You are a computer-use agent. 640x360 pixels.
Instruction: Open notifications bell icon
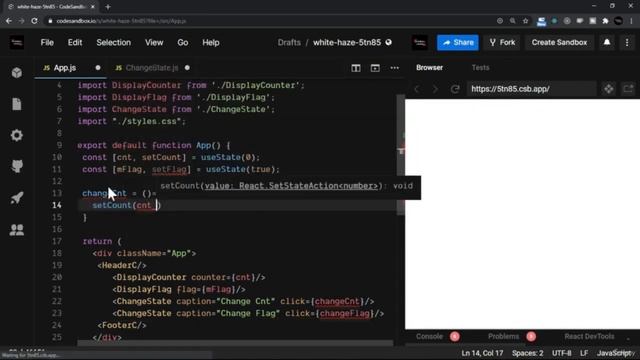(607, 42)
